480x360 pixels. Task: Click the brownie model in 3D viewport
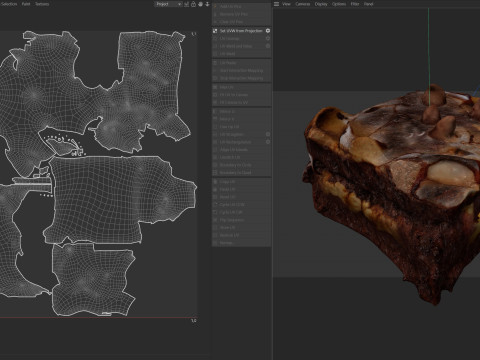(x=393, y=187)
